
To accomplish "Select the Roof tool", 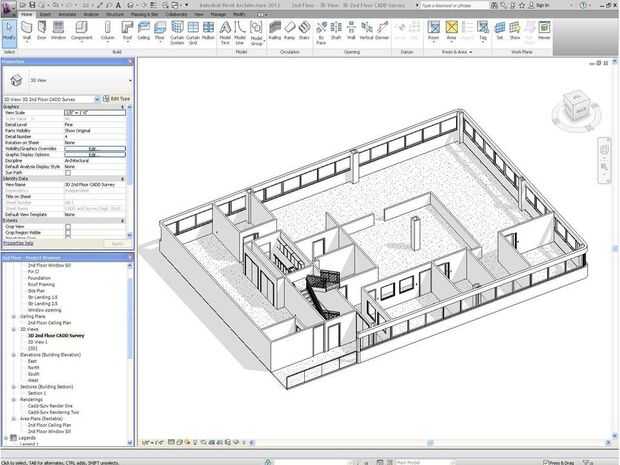I will coord(127,31).
